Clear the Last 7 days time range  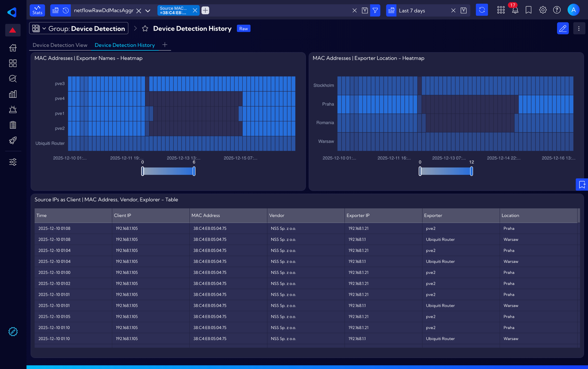click(453, 10)
